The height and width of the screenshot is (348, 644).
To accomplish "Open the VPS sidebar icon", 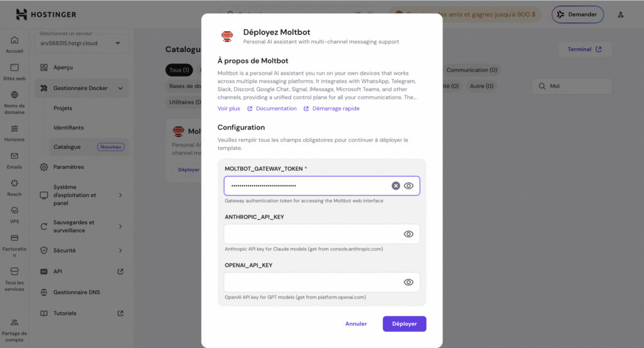I will coord(14,210).
